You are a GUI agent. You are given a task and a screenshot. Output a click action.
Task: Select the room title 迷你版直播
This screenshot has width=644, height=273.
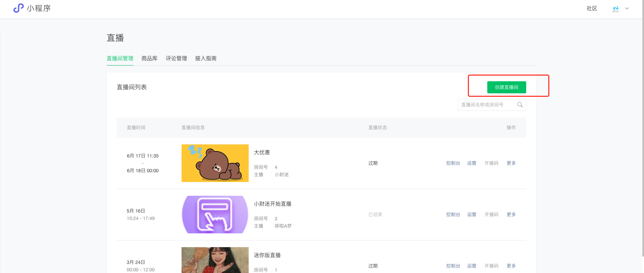[267, 255]
